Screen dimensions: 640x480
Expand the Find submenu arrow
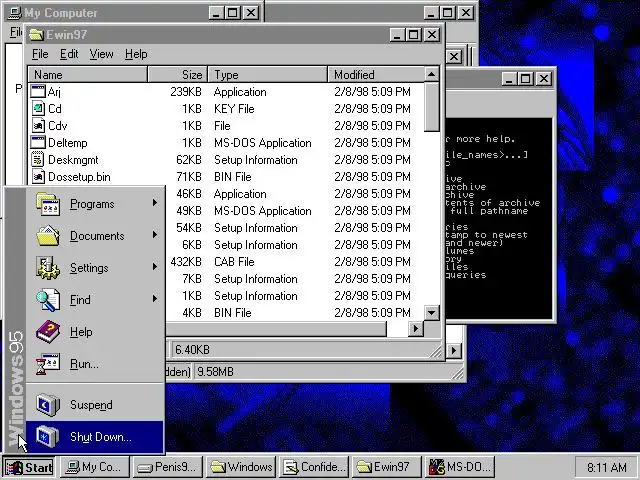155,299
